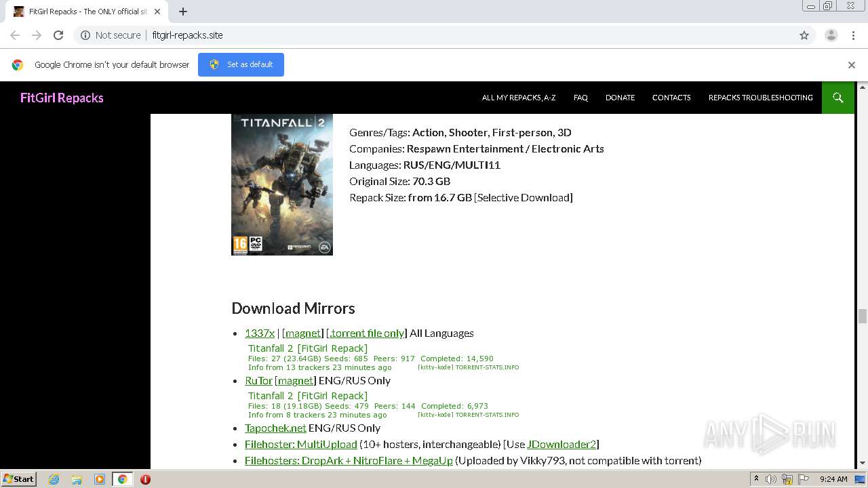
Task: Open Filehosters: DropArk + NitroFlare + MegaUp link
Action: [x=349, y=460]
